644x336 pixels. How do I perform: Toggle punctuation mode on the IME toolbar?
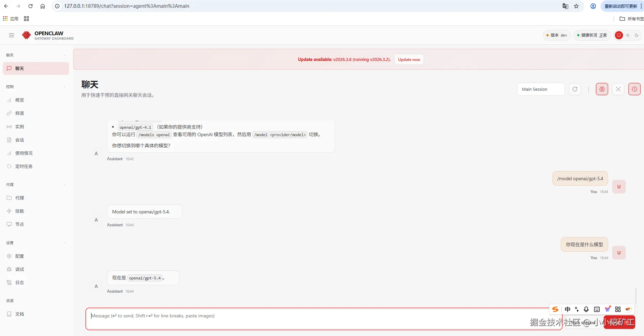click(577, 309)
